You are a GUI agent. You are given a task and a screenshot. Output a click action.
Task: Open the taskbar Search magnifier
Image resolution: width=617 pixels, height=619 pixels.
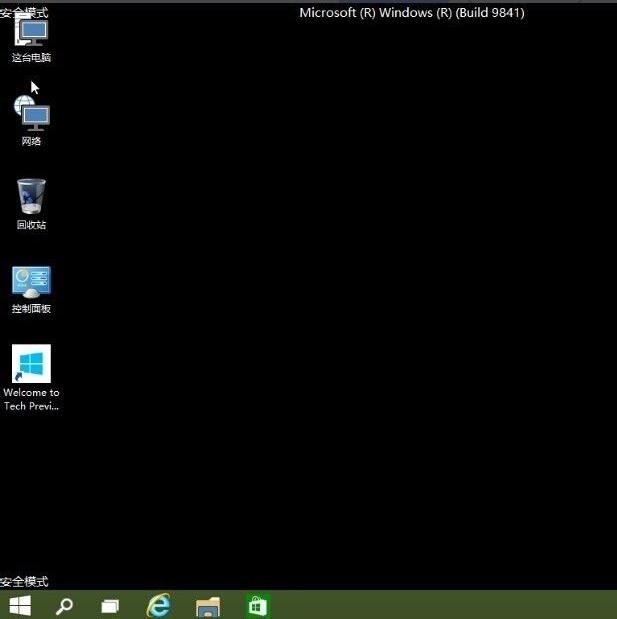pyautogui.click(x=64, y=606)
